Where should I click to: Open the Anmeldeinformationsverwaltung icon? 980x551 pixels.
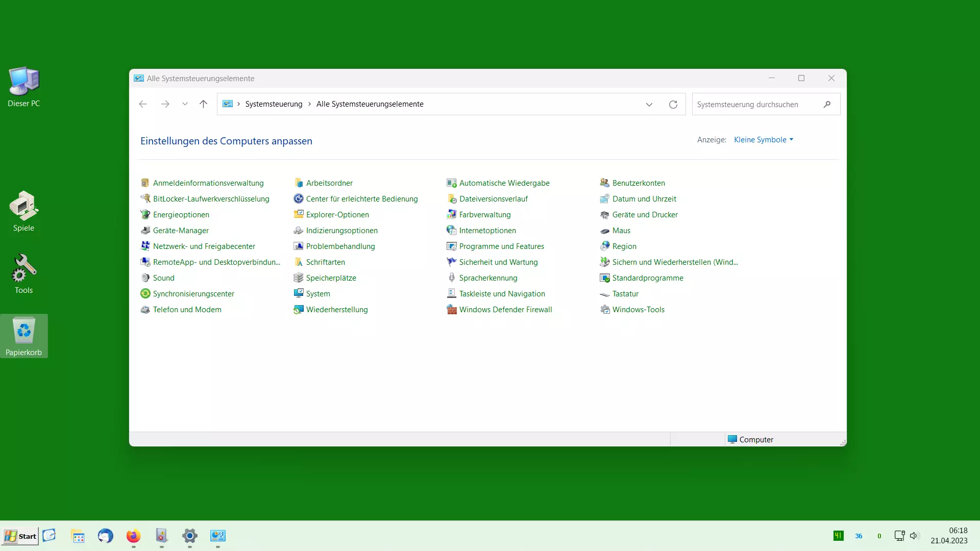[x=145, y=183]
